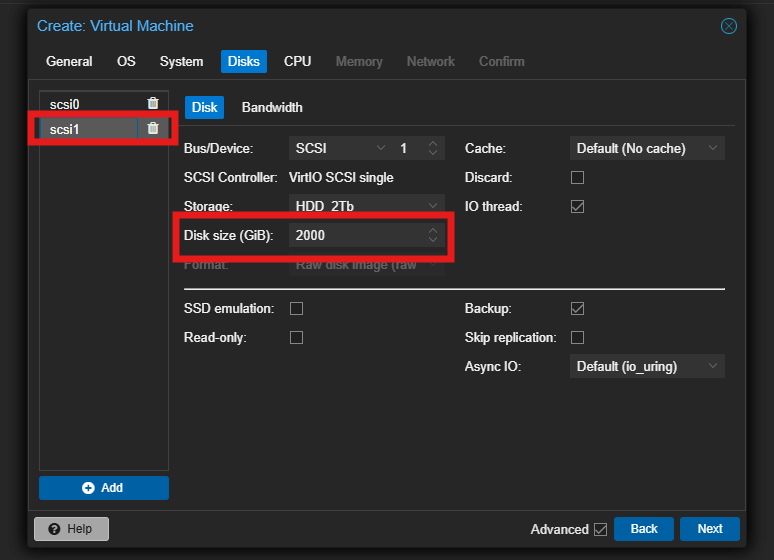Show the Bandwidth sub-tab
The height and width of the screenshot is (560, 774).
pos(272,107)
